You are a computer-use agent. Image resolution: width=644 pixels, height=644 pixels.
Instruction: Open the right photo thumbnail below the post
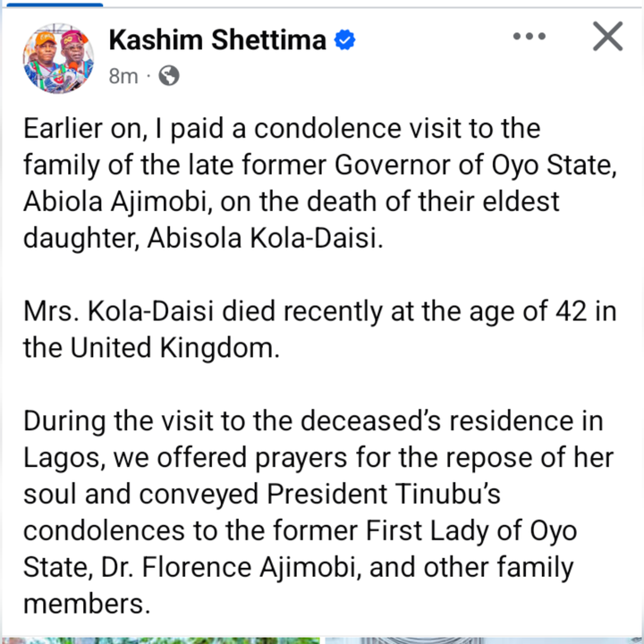483,640
